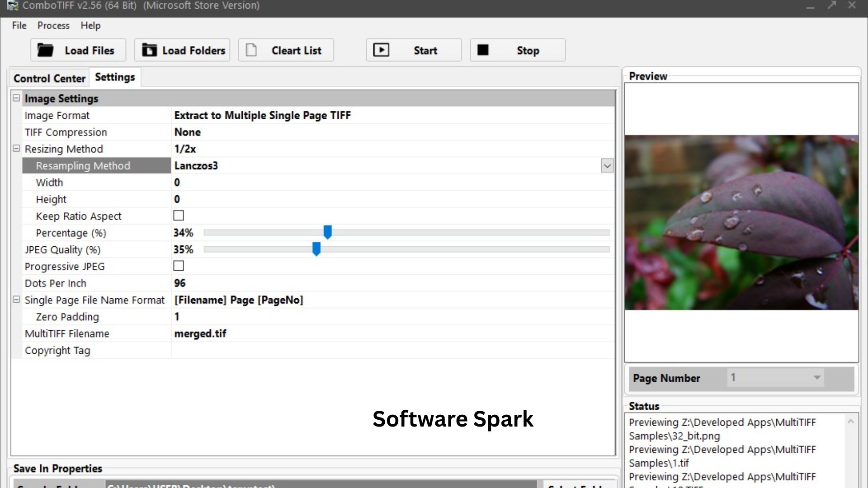Viewport: 868px width, 488px height.
Task: Click the JPEG Quality 35% value text
Action: (x=183, y=249)
